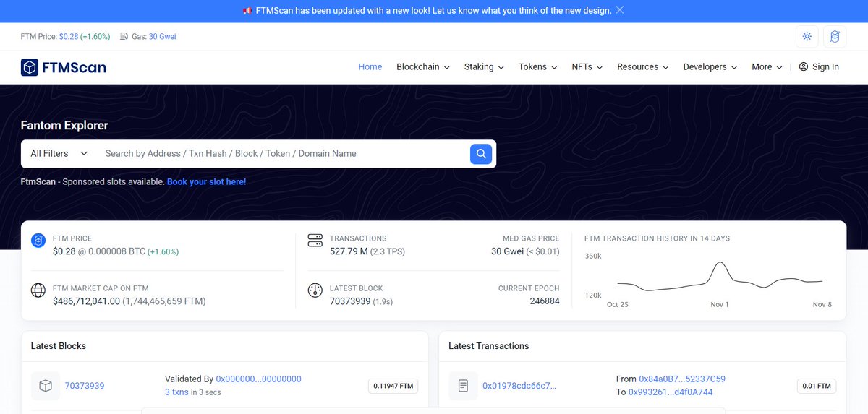Screen dimensions: 868x414
Task: Open market cap $486,712,041.00 value
Action: [86, 301]
